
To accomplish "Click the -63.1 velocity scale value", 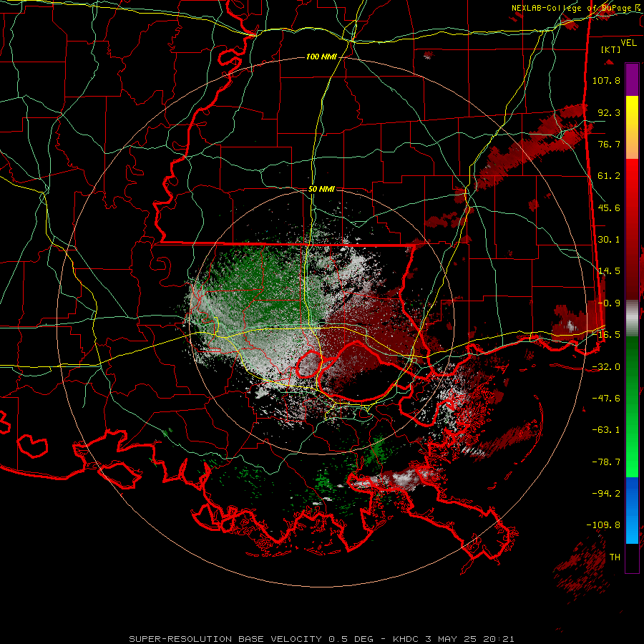I will 606,430.
